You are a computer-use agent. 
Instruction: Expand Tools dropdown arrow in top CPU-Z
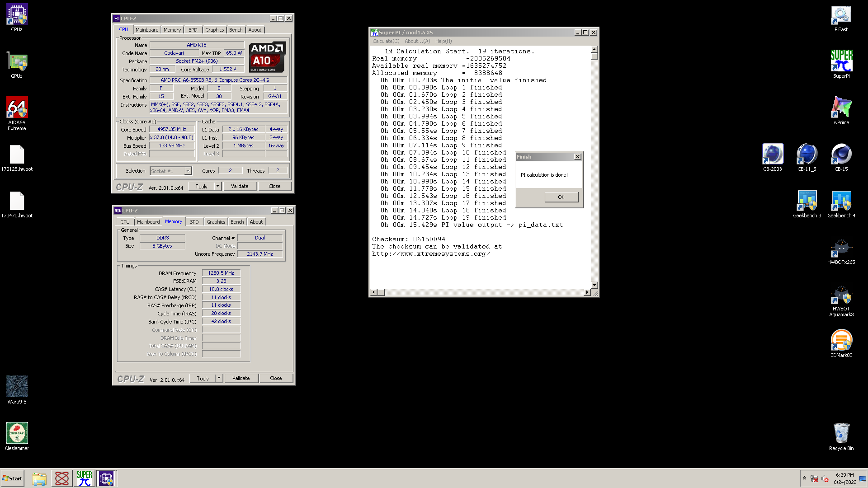click(217, 186)
